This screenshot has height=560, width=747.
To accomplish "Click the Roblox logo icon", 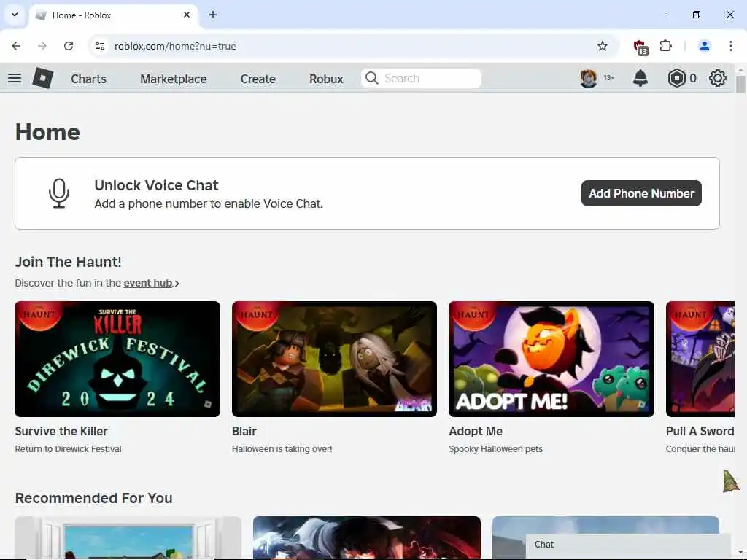I will [x=43, y=78].
